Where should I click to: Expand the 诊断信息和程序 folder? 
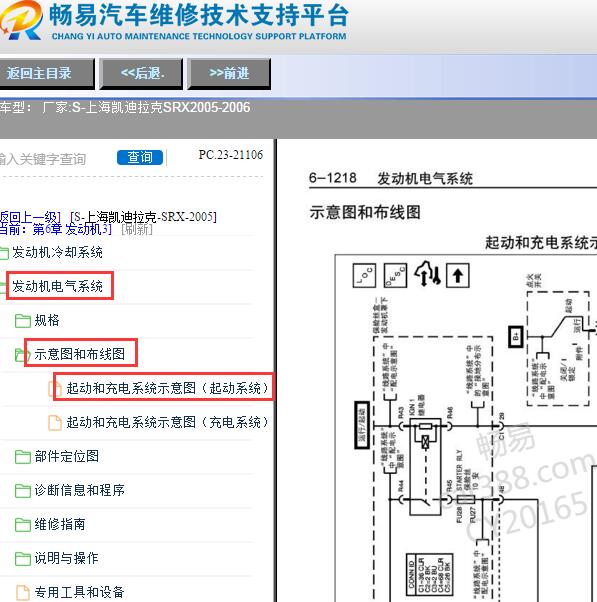(x=79, y=490)
